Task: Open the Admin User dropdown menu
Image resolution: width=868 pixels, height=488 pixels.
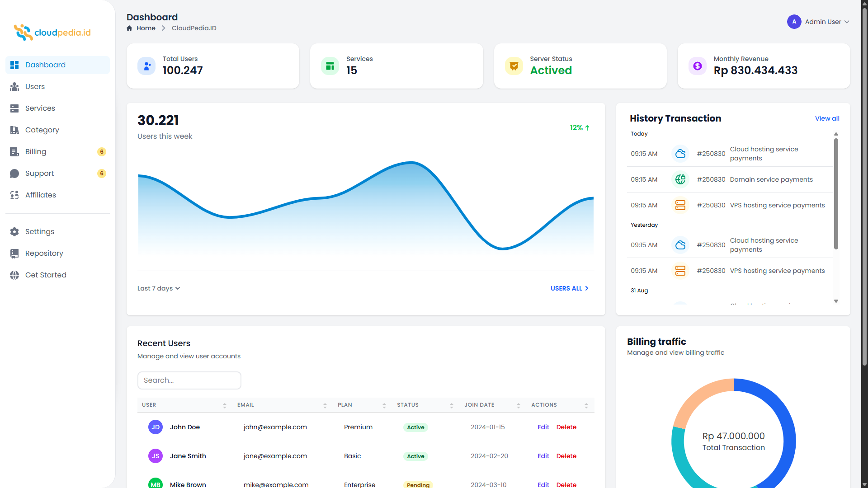Action: pyautogui.click(x=818, y=22)
